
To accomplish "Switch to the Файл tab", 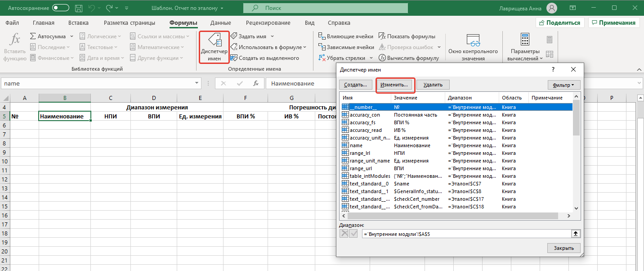I will pos(13,23).
